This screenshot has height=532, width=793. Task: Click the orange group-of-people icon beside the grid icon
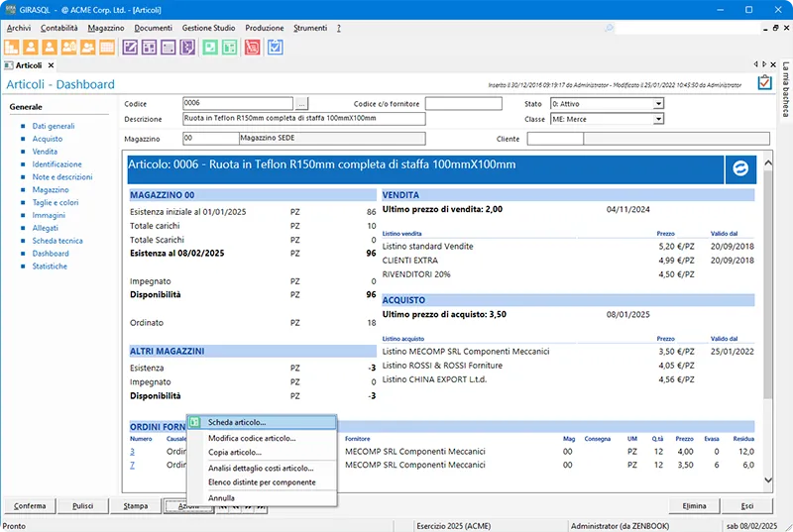88,48
